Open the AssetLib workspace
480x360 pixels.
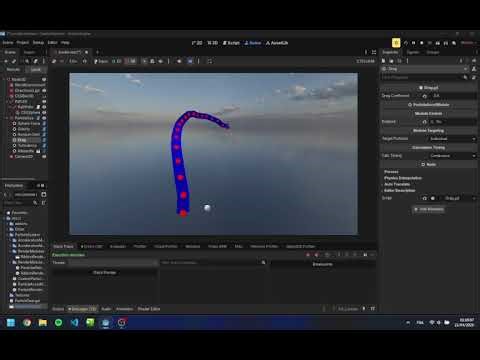tap(277, 43)
